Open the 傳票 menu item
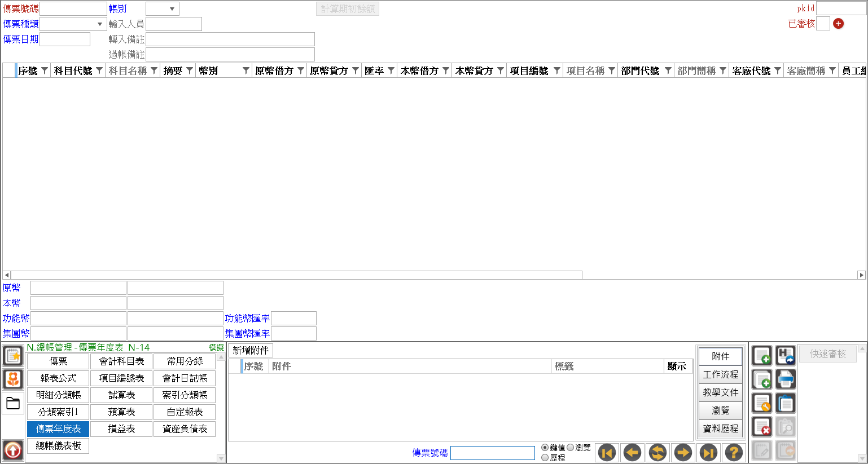868x464 pixels. click(58, 361)
